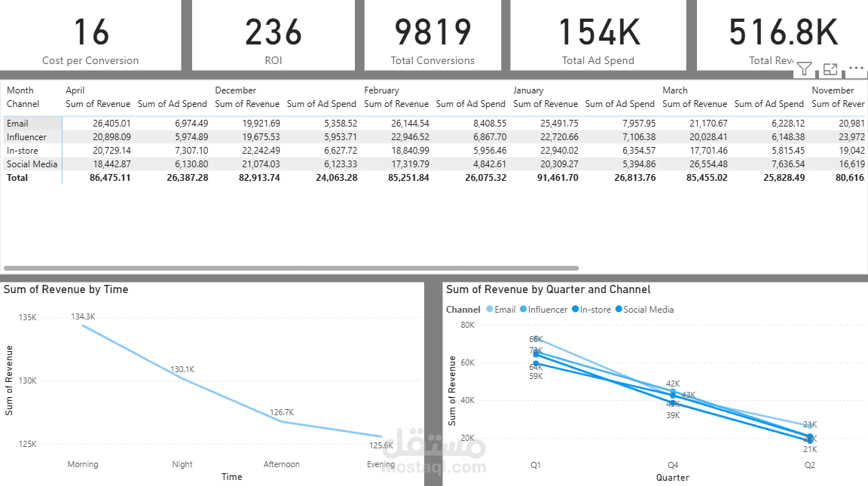
Task: Open the filter icon on the matrix visual
Action: click(x=804, y=69)
